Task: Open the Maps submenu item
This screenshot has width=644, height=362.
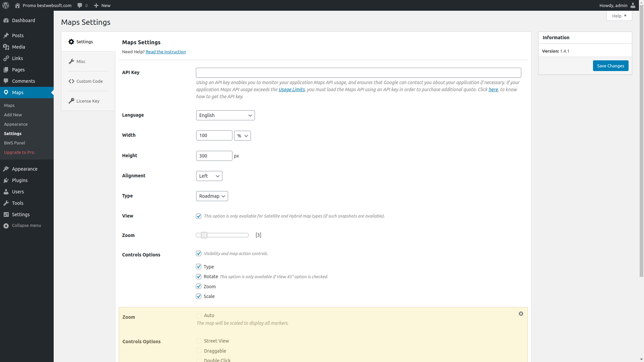Action: coord(9,105)
